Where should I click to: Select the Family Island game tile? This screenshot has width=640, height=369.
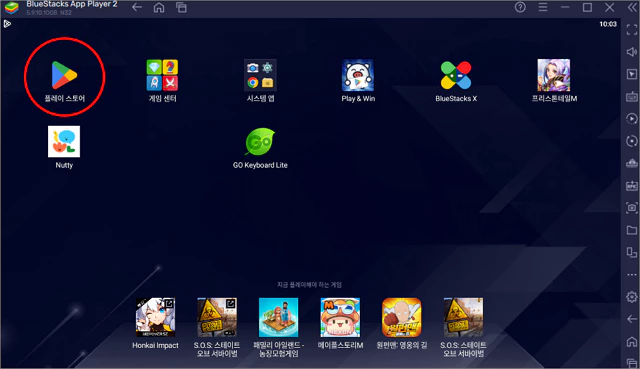point(278,317)
